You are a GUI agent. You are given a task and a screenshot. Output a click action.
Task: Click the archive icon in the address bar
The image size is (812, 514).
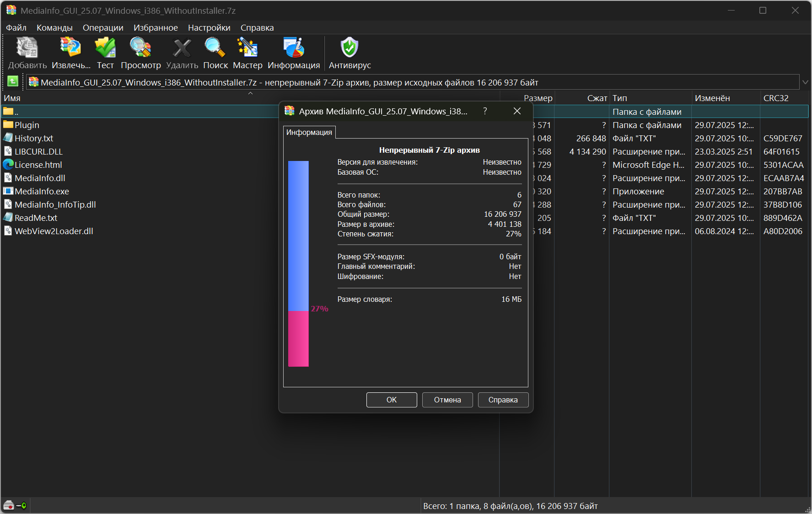(33, 82)
